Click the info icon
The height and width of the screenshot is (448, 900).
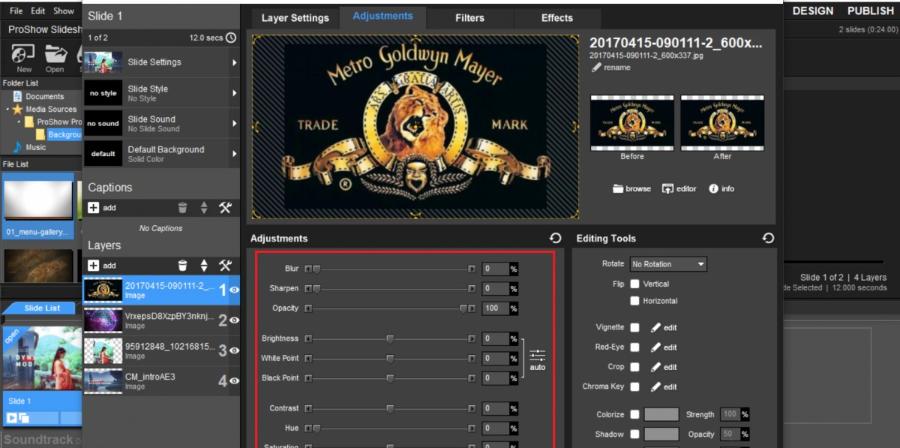(x=713, y=189)
